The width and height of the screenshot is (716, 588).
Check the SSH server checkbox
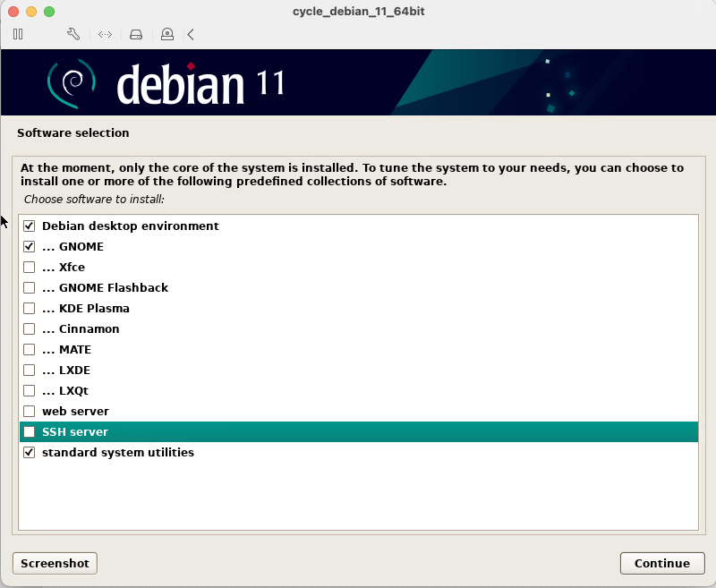tap(30, 432)
